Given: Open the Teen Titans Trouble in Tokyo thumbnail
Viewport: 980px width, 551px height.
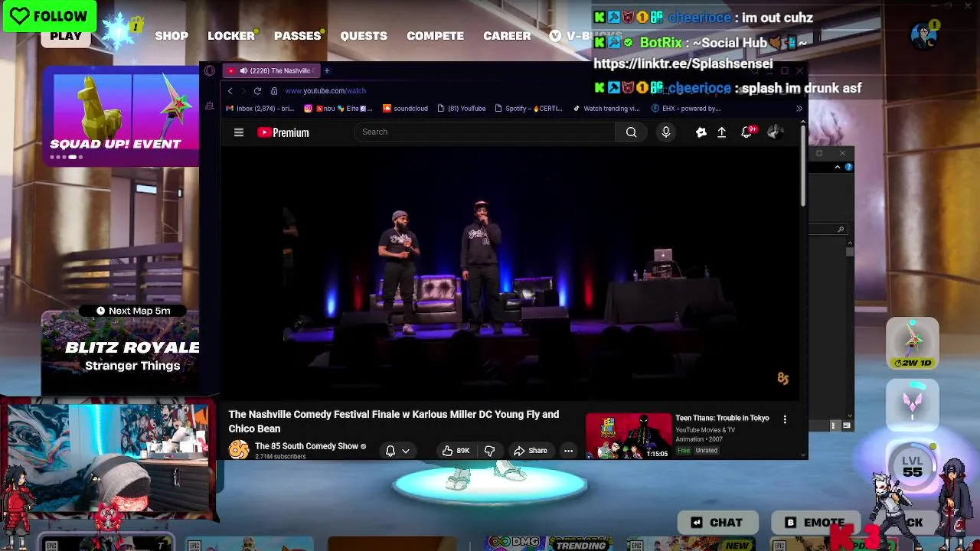Looking at the screenshot, I should (629, 436).
